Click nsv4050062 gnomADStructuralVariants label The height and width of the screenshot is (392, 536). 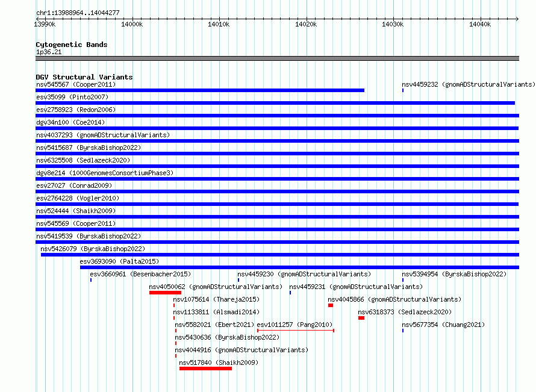[x=216, y=287]
